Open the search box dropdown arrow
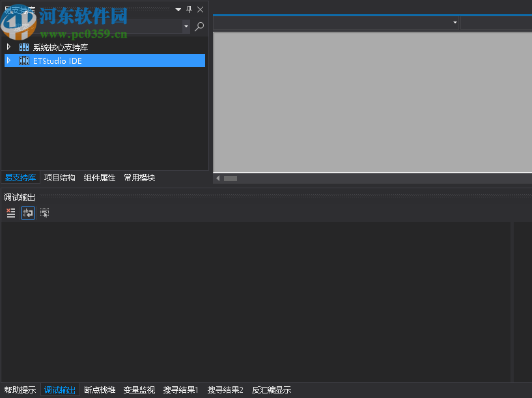Viewport: 532px width, 398px height. pos(186,27)
